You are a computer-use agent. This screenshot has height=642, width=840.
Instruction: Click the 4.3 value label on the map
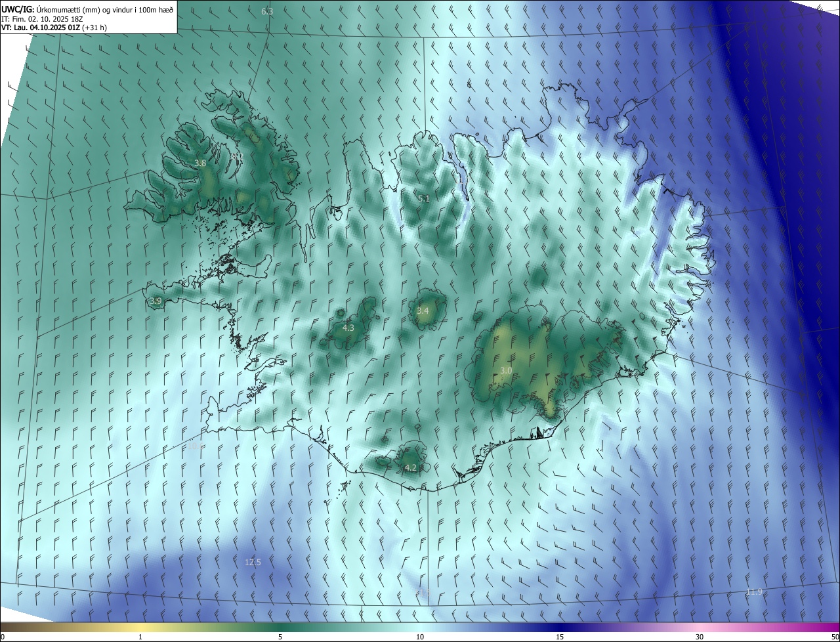click(348, 328)
